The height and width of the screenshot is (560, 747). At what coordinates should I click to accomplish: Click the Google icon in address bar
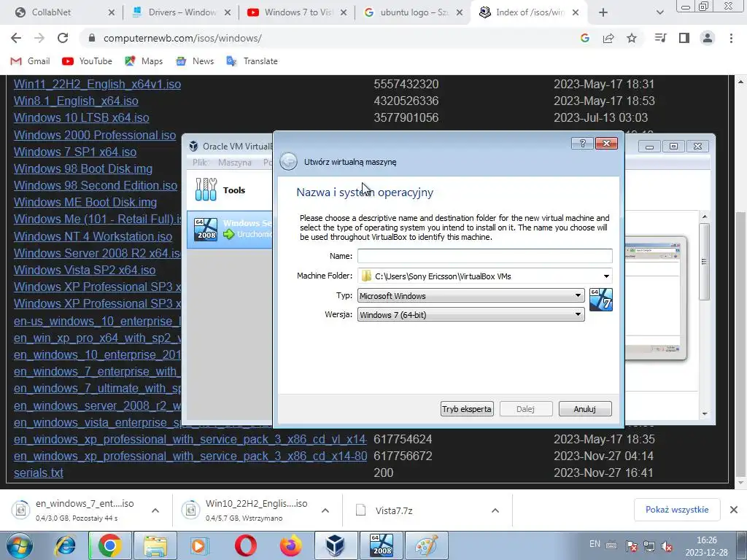[585, 38]
